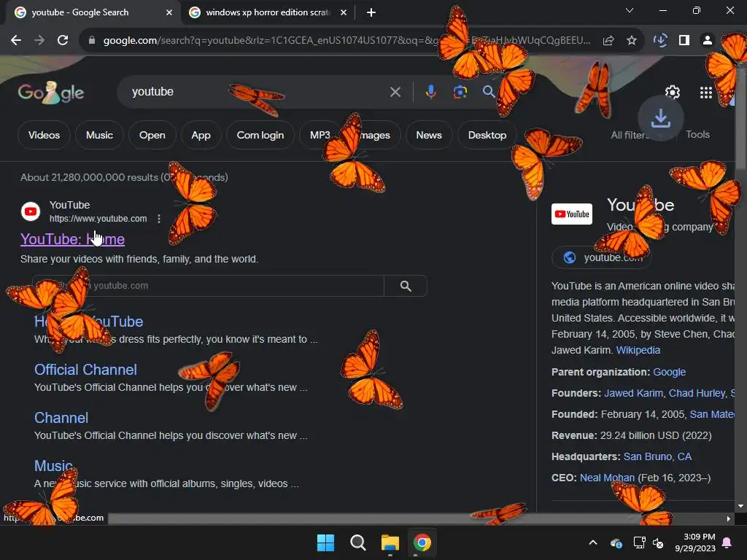Open the Google apps grid
The image size is (747, 560).
(x=706, y=93)
